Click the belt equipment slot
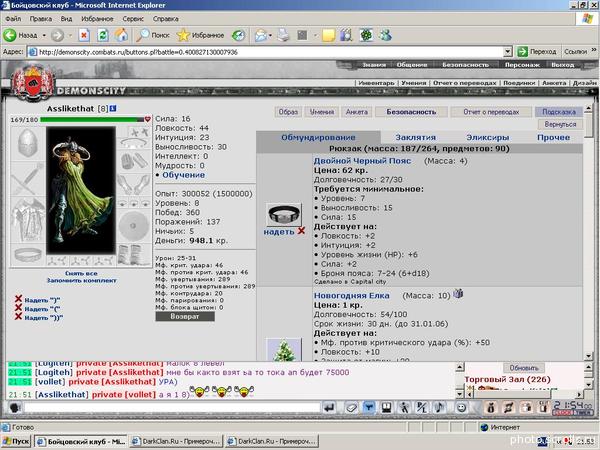The height and width of the screenshot is (450, 600). (28, 255)
